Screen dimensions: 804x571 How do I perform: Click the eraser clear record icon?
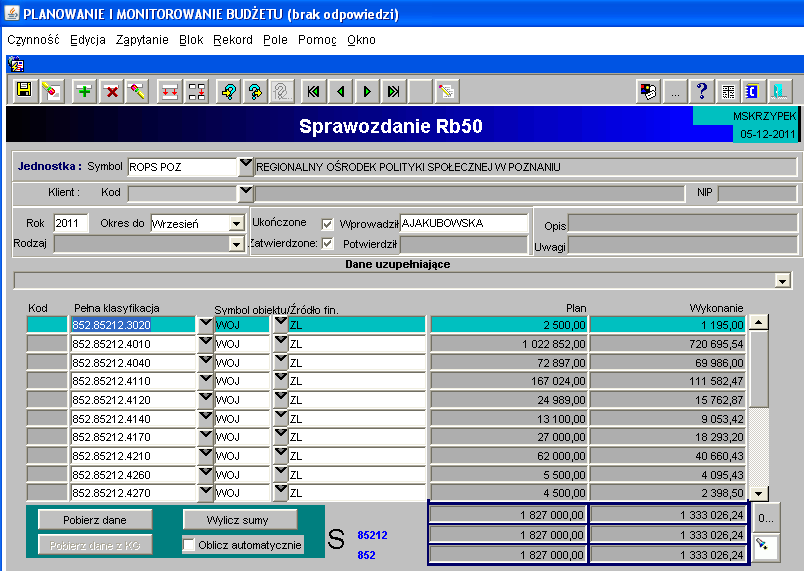click(137, 91)
